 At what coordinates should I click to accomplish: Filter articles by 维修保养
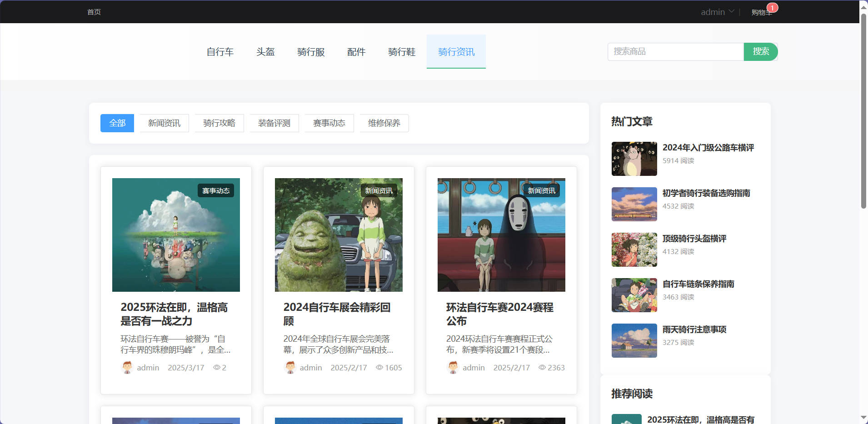384,123
